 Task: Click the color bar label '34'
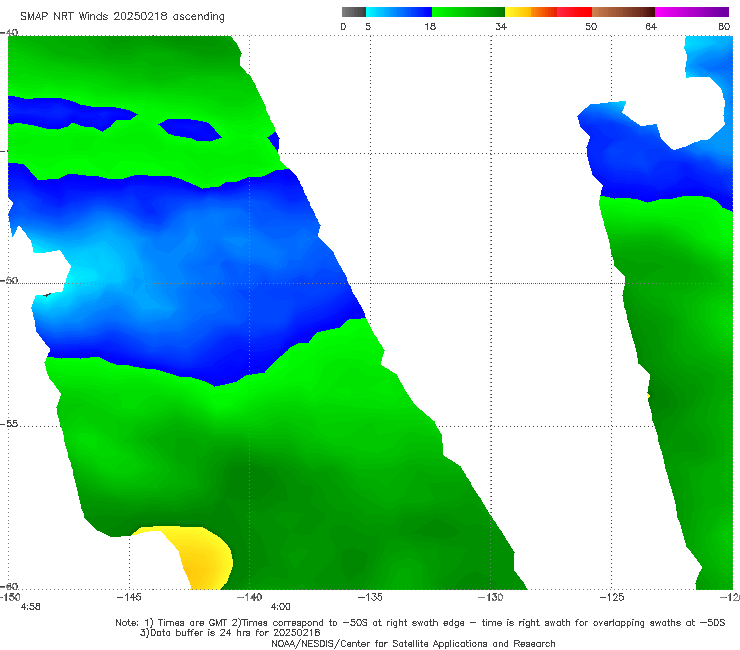(501, 26)
